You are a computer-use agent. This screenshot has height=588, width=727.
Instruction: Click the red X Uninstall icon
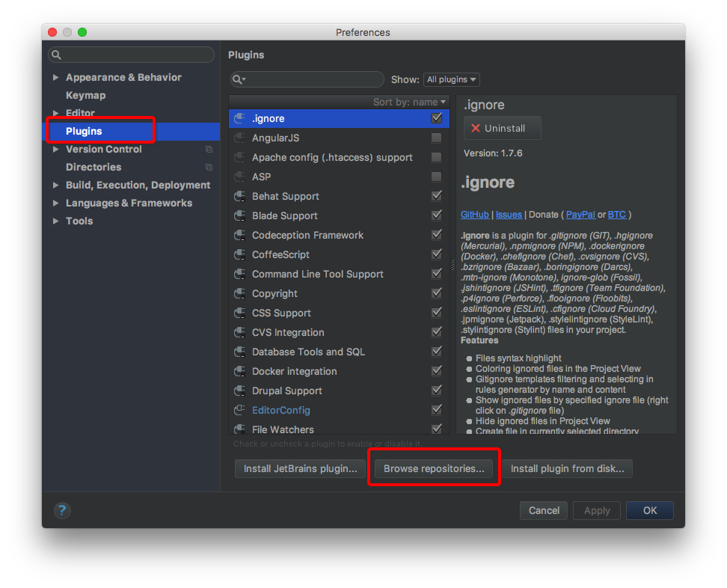(x=475, y=128)
